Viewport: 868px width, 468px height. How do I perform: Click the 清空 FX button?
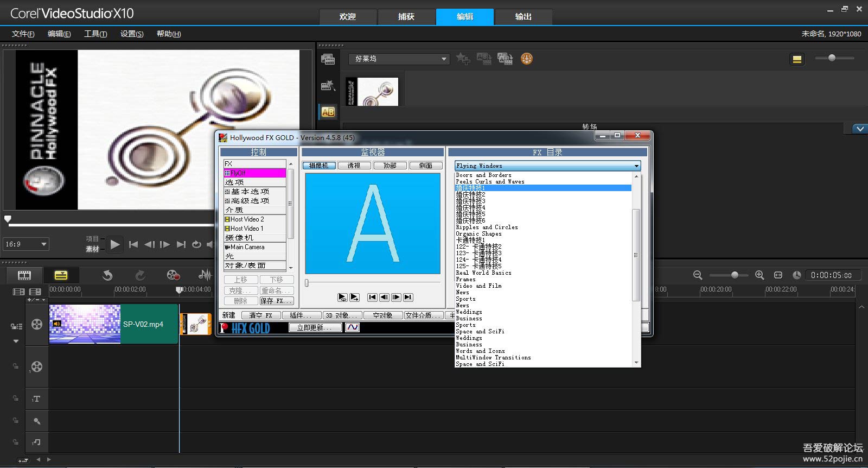[x=260, y=315]
